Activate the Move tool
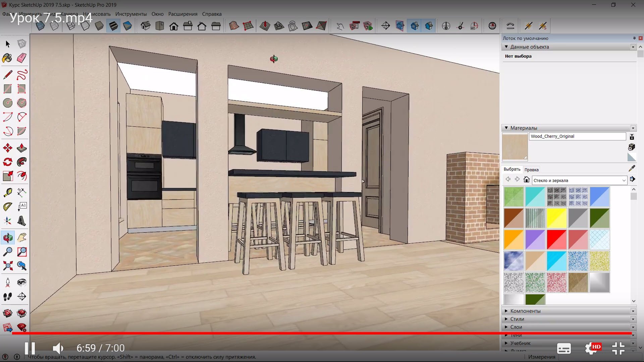Screen dimensions: 644x362 pyautogui.click(x=7, y=148)
